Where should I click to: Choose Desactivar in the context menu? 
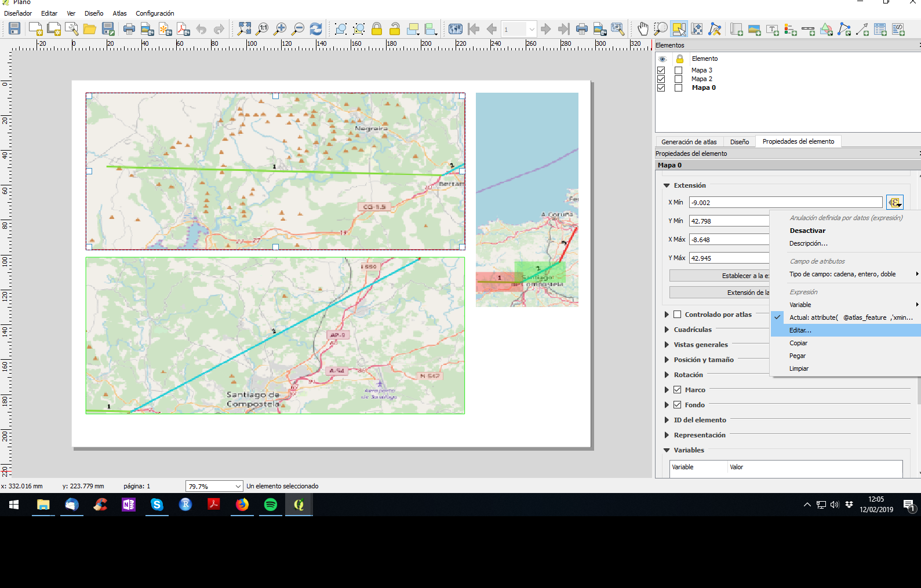(x=846, y=231)
